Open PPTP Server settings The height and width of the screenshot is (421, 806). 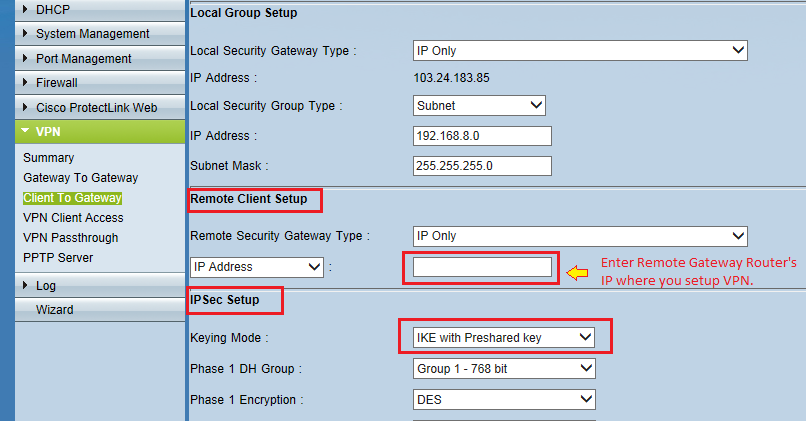tap(58, 258)
